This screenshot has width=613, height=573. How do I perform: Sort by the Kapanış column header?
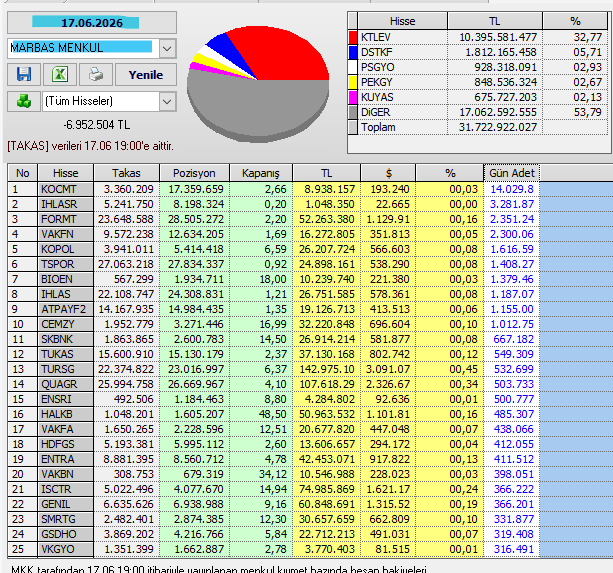click(x=261, y=173)
